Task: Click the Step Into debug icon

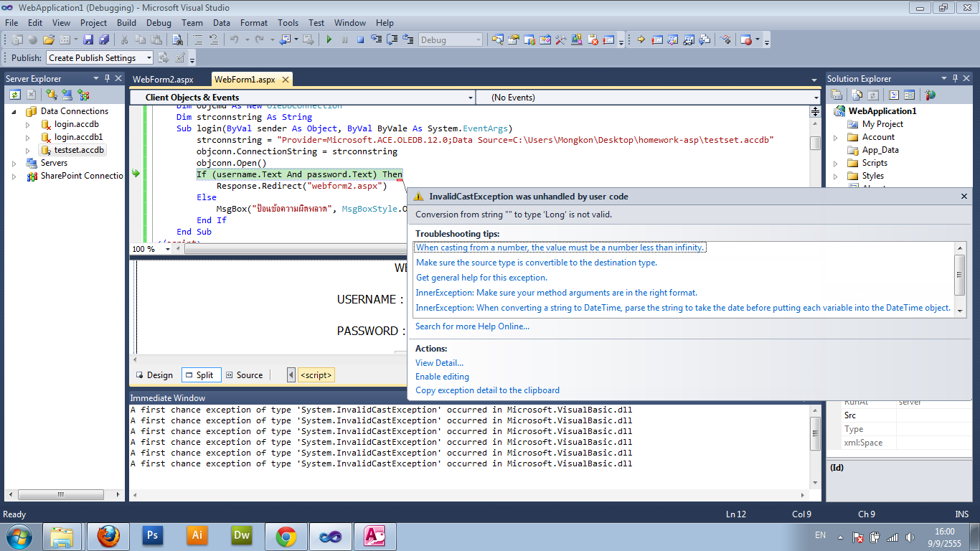Action: click(377, 40)
